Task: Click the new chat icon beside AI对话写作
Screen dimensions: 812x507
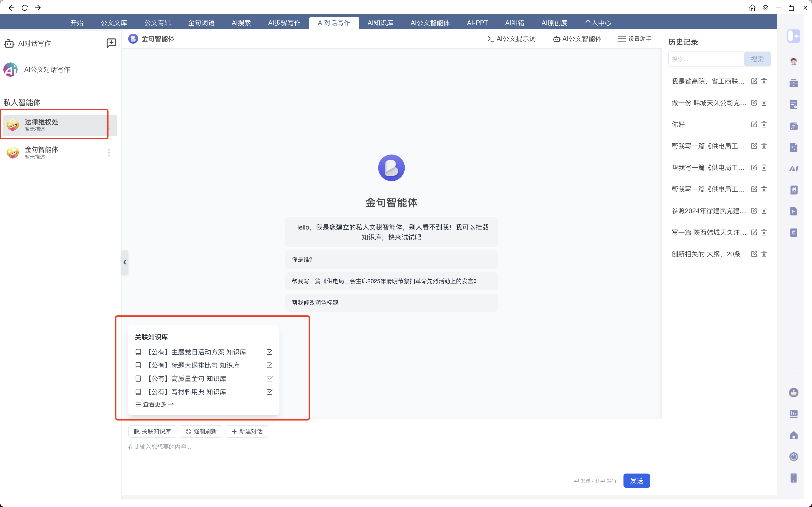Action: pyautogui.click(x=111, y=43)
